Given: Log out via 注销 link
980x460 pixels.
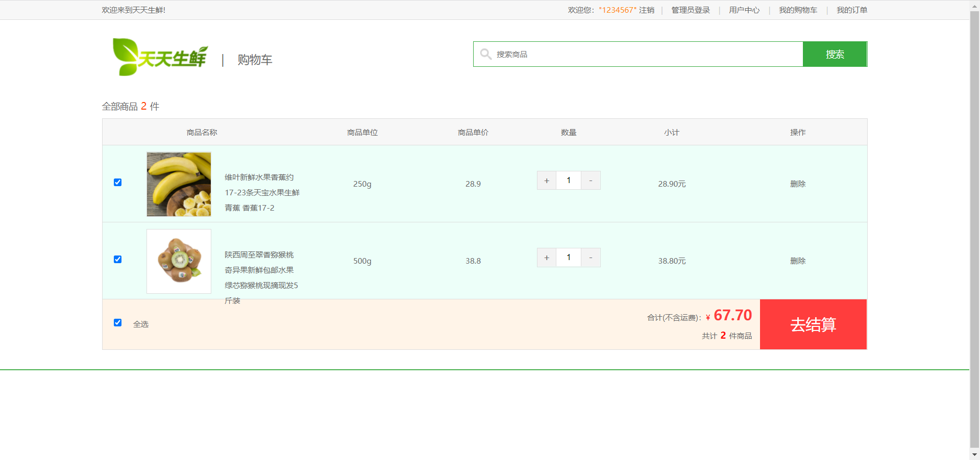Looking at the screenshot, I should 646,10.
